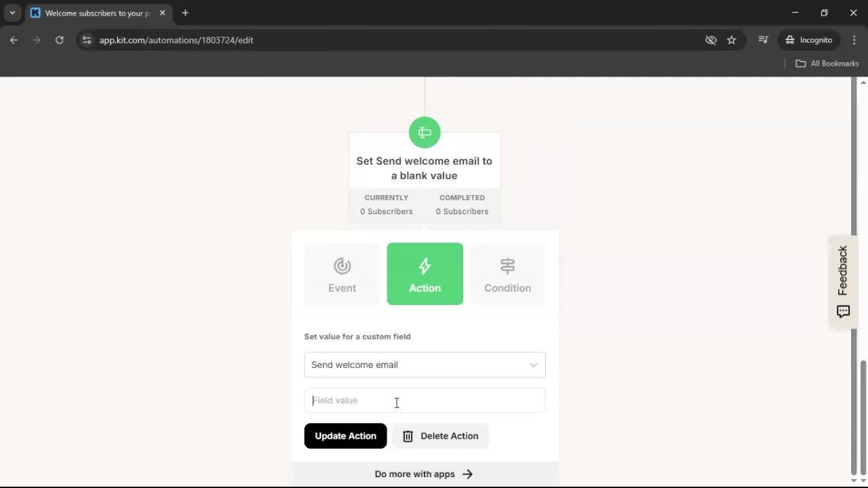Image resolution: width=868 pixels, height=488 pixels.
Task: Click the Do more with apps link
Action: pyautogui.click(x=424, y=474)
